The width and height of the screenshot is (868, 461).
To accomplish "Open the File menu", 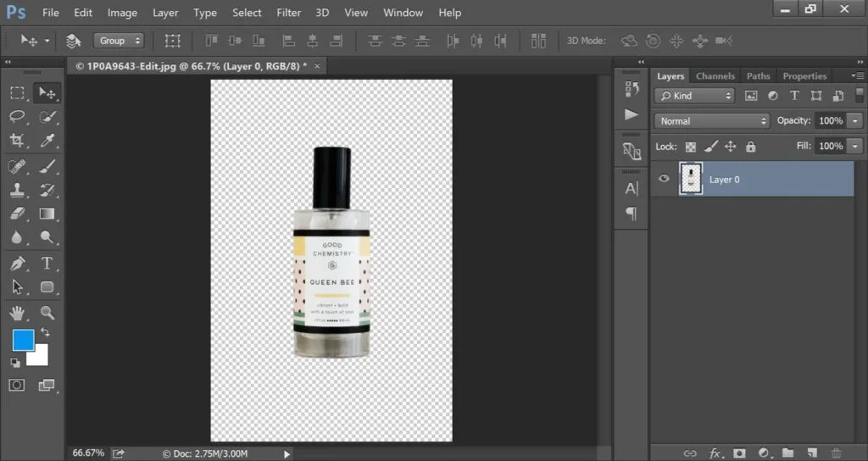I will 50,12.
